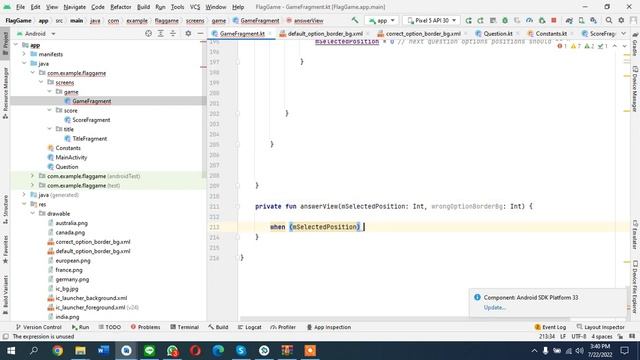Open the Pixel 5 API 30 device dropdown

pos(431,20)
